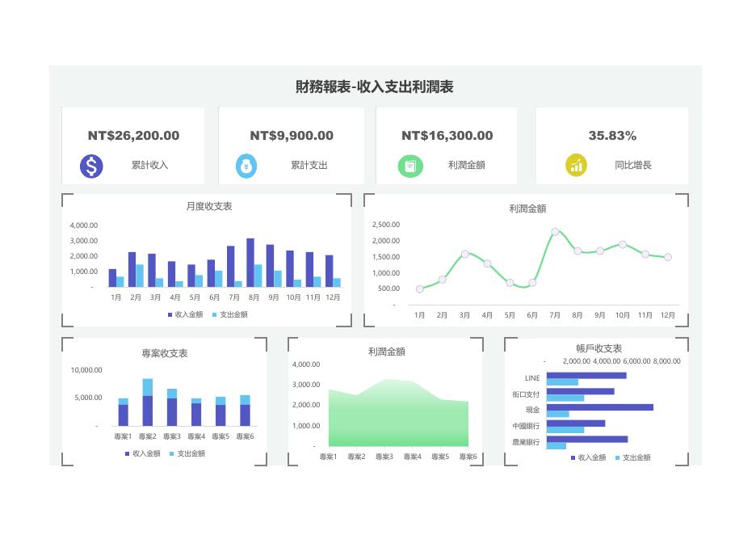756x535 pixels.
Task: Click the 同比增長 label
Action: (x=633, y=165)
